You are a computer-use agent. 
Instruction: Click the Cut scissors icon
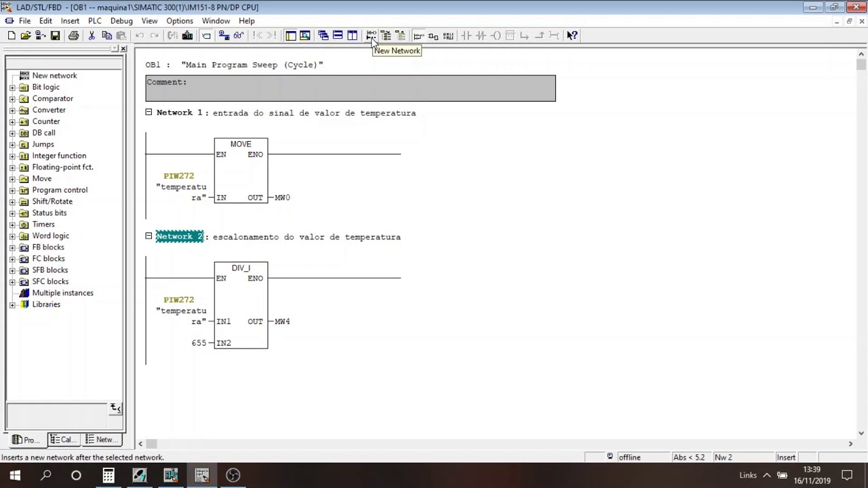(92, 35)
